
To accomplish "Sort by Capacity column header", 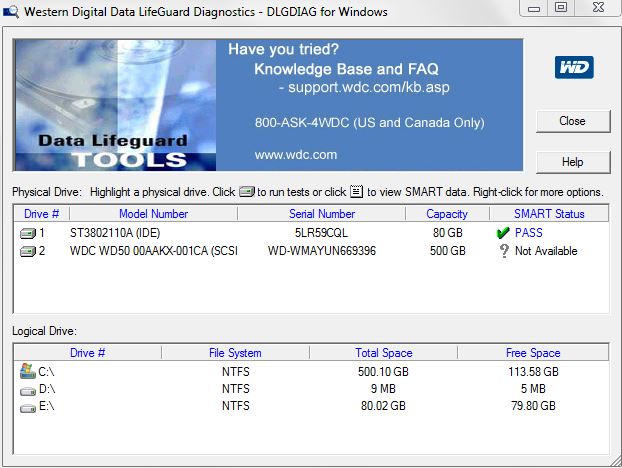I will point(447,214).
